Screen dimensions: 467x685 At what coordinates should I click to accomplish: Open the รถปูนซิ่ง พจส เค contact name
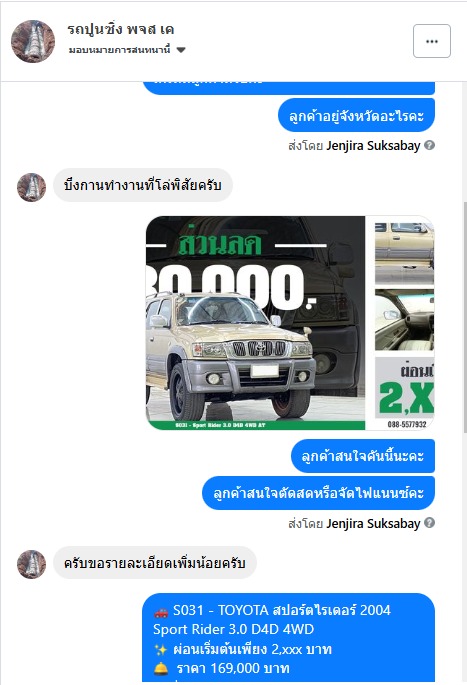point(121,29)
